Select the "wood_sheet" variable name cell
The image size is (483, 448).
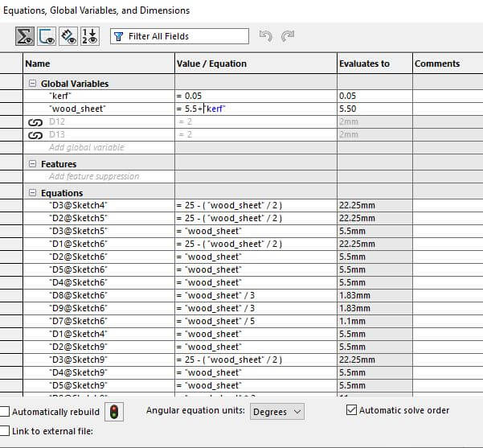click(99, 109)
